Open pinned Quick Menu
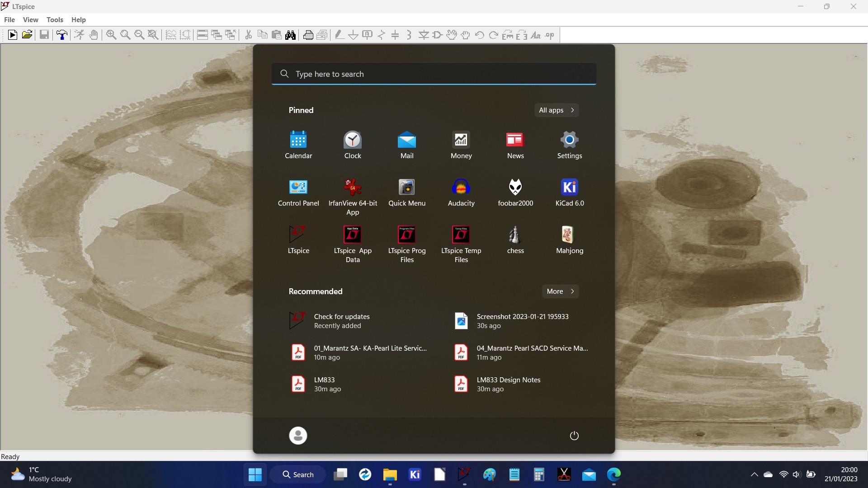The image size is (868, 488). click(x=407, y=192)
